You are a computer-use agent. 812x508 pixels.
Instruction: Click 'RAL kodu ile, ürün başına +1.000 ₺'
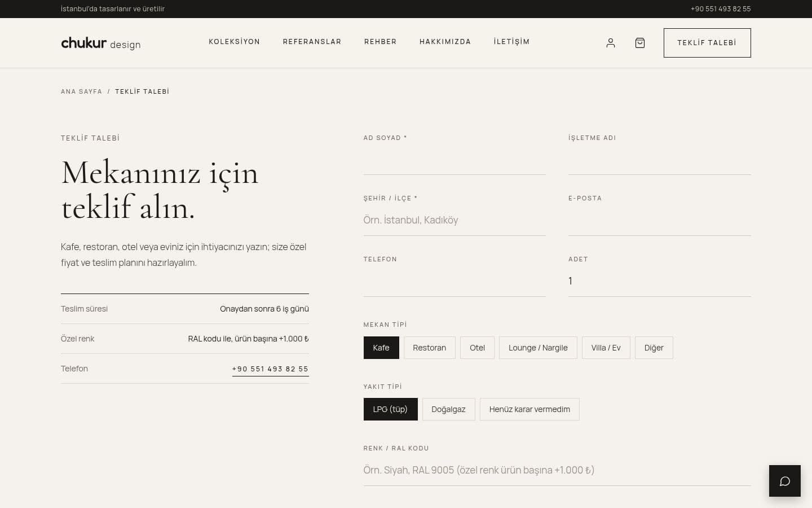[x=249, y=339]
